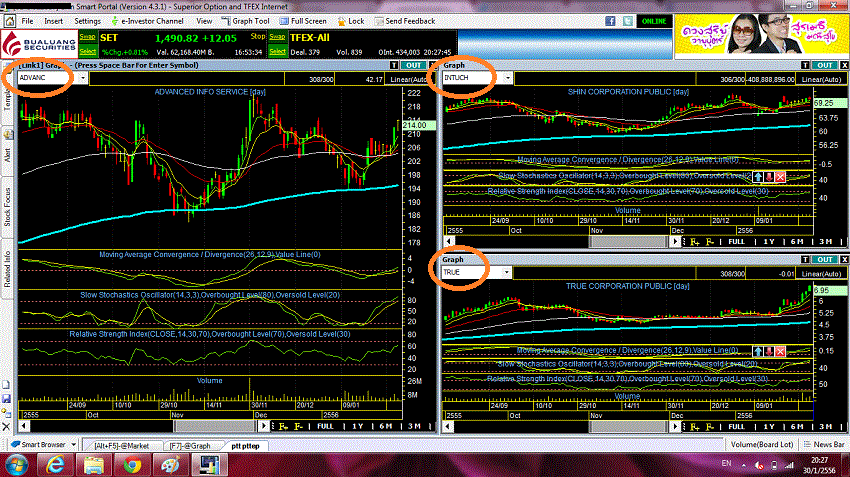Switch to [Alt+F5]-@Market tab
The width and height of the screenshot is (850, 477).
pyautogui.click(x=121, y=446)
